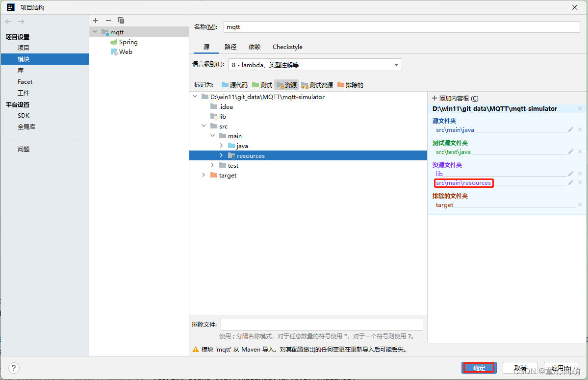
Task: Switch to the Checkstyle tab
Action: coord(287,47)
